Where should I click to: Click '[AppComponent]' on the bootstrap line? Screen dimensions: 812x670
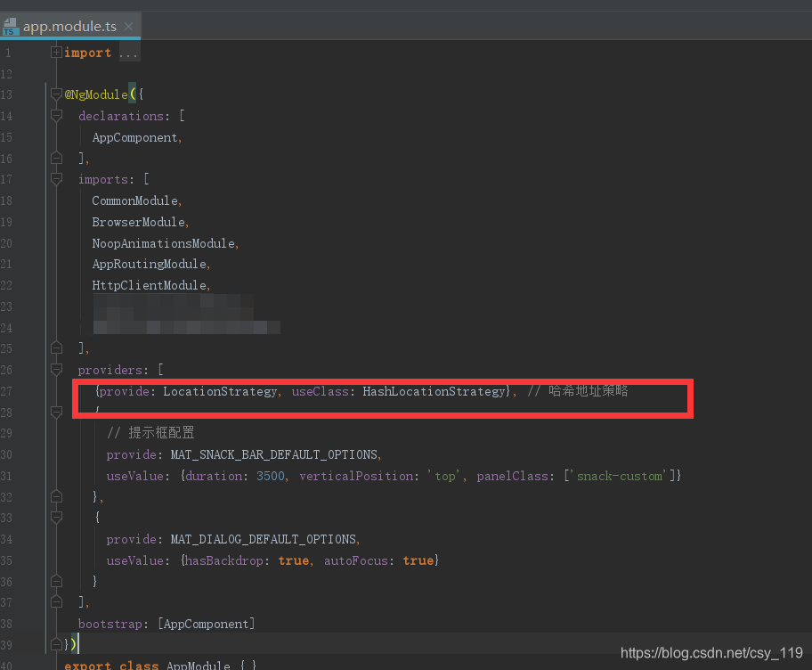(206, 624)
